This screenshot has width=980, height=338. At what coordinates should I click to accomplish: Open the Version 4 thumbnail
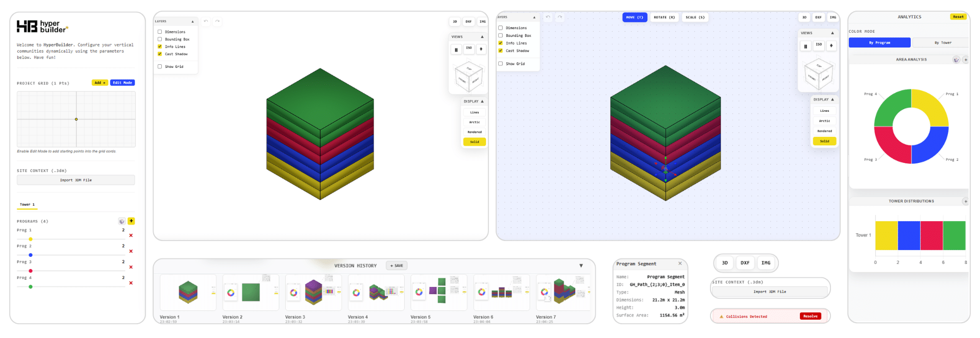[x=376, y=293]
